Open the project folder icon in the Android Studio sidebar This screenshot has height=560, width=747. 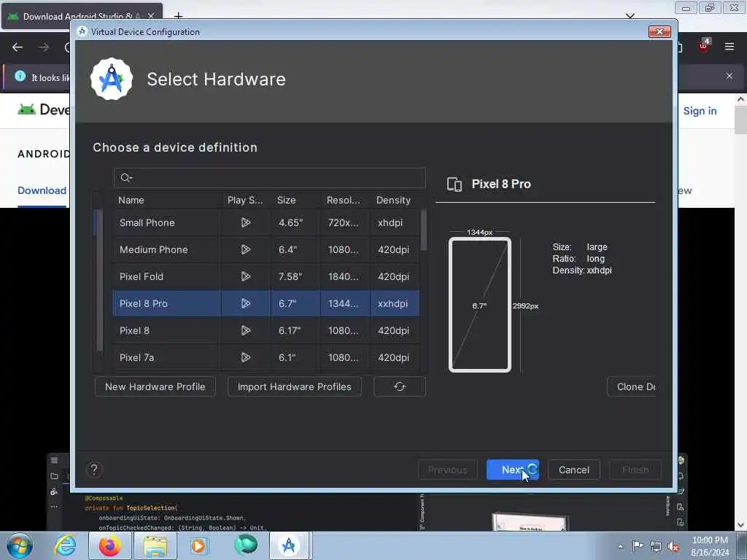(x=54, y=476)
